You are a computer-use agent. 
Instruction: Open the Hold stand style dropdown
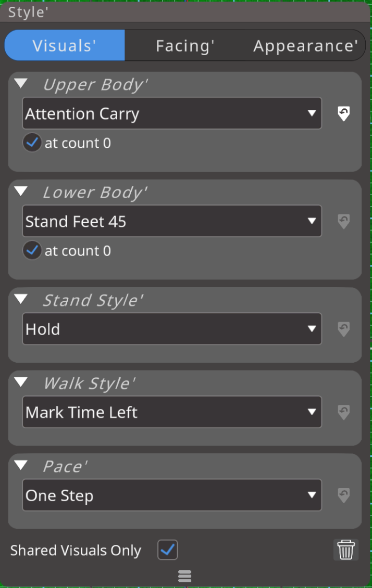point(172,329)
